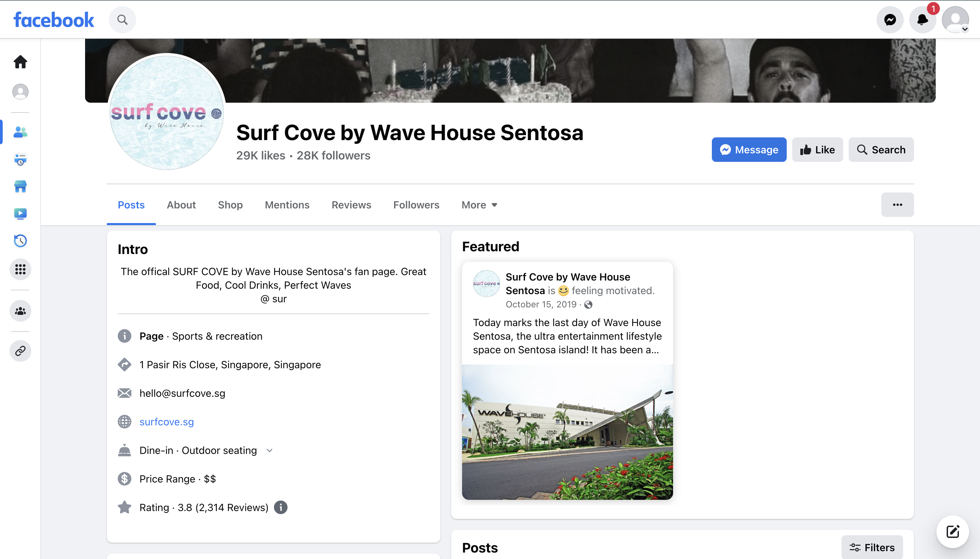Open Friends icon in left sidebar
The height and width of the screenshot is (559, 980).
20,132
